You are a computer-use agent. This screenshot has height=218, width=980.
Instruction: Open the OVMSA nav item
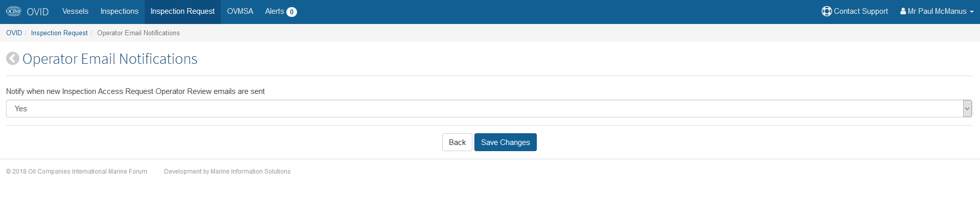240,11
